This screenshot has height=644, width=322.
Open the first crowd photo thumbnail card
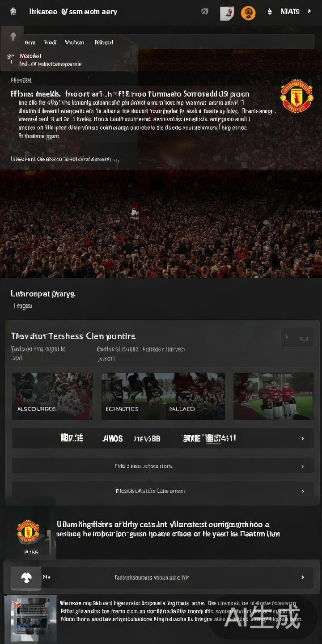(52, 396)
